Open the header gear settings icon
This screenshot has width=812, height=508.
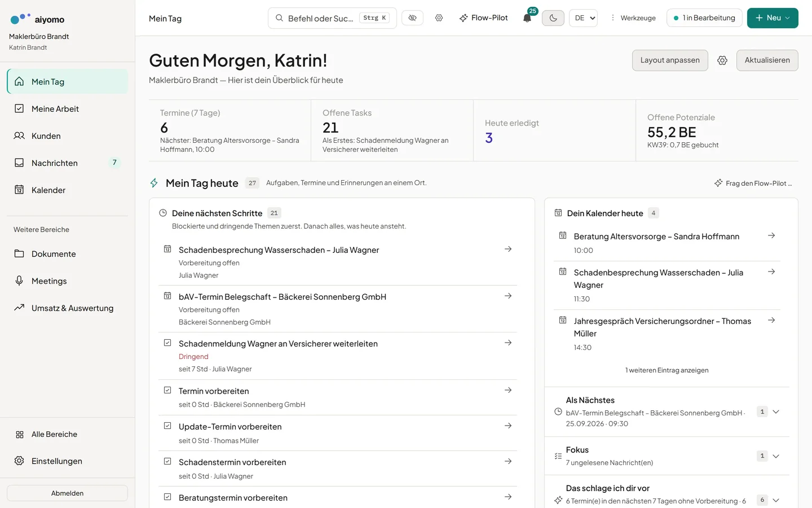(x=439, y=18)
